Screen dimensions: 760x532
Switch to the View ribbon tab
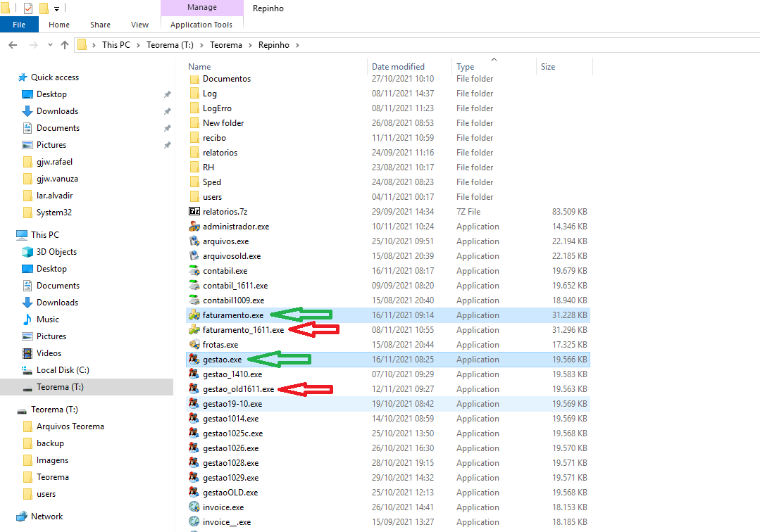click(x=139, y=25)
